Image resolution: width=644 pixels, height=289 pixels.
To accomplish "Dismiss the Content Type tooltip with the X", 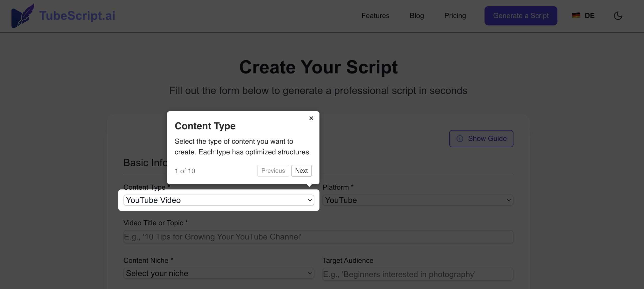I will point(311,118).
